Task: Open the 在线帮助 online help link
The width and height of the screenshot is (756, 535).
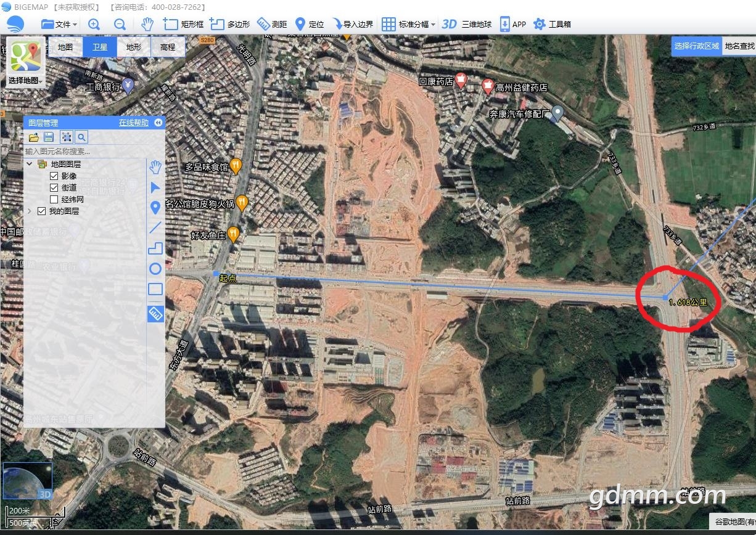Action: click(134, 123)
